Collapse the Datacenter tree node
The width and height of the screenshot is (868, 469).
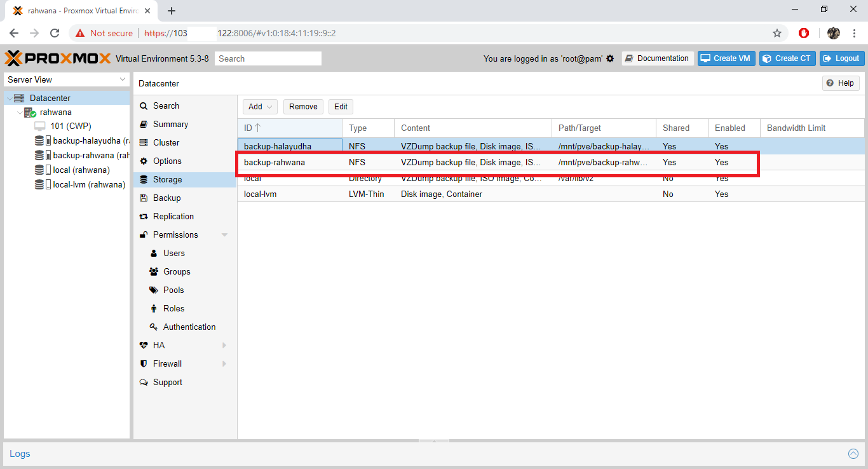point(10,99)
